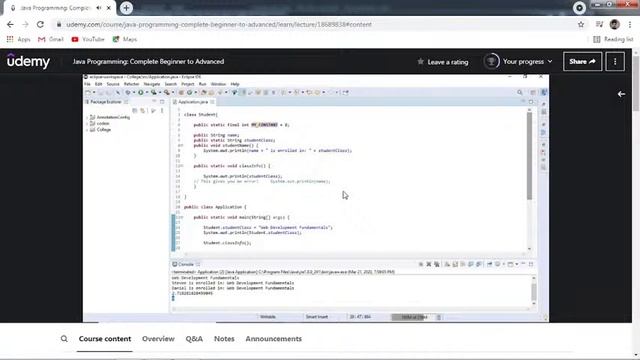Open Eclipse's Source menu

click(113, 84)
